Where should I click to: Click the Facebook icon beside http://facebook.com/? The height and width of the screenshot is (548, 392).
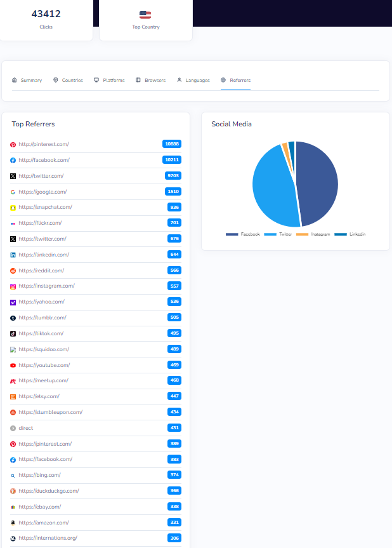pos(13,160)
